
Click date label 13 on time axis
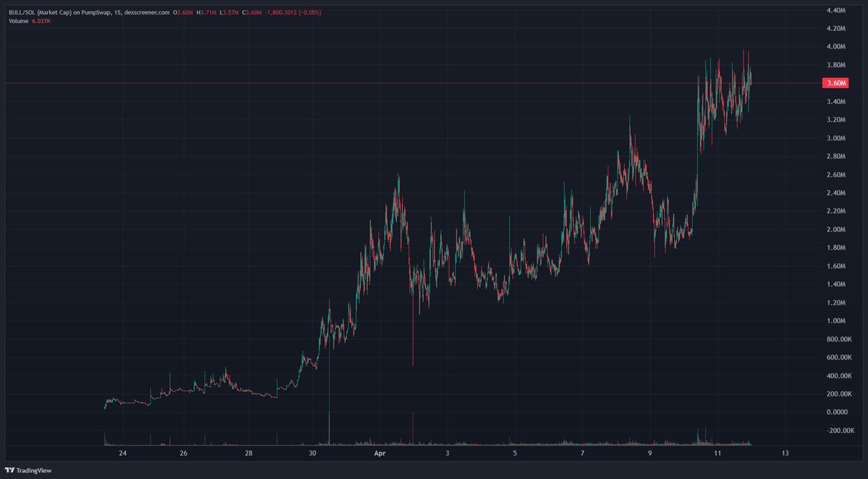[785, 453]
